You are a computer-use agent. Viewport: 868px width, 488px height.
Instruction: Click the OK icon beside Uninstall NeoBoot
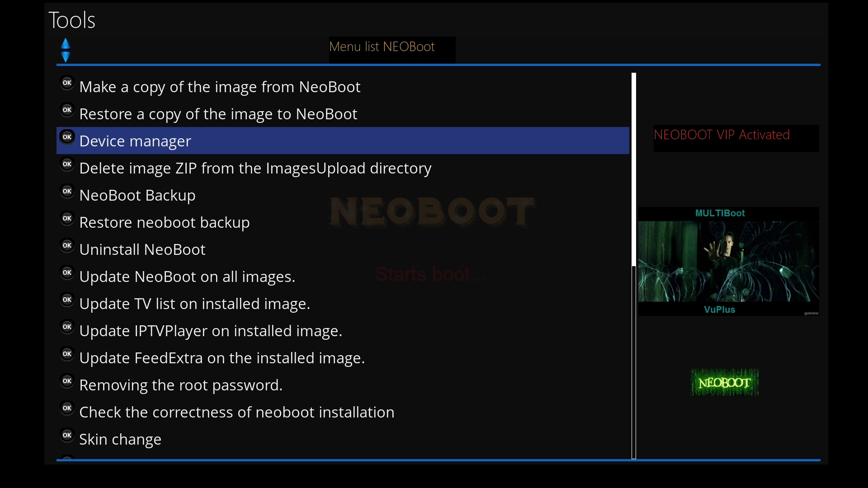[67, 245]
